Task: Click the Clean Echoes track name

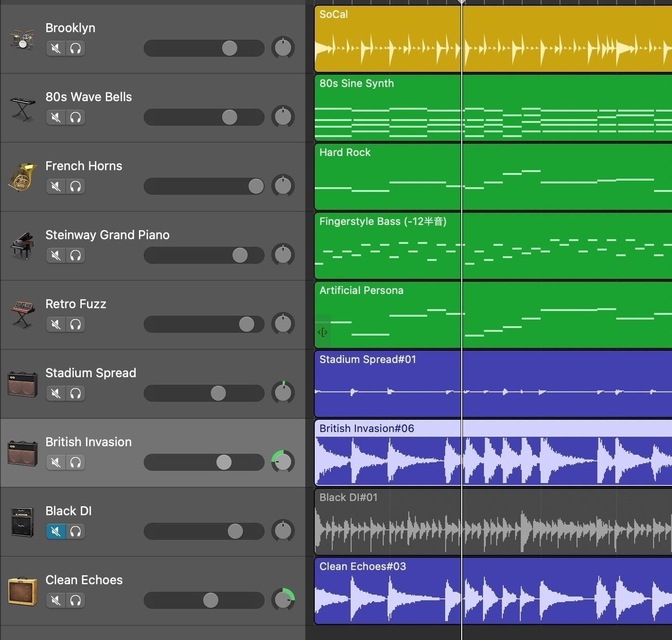Action: click(x=84, y=580)
